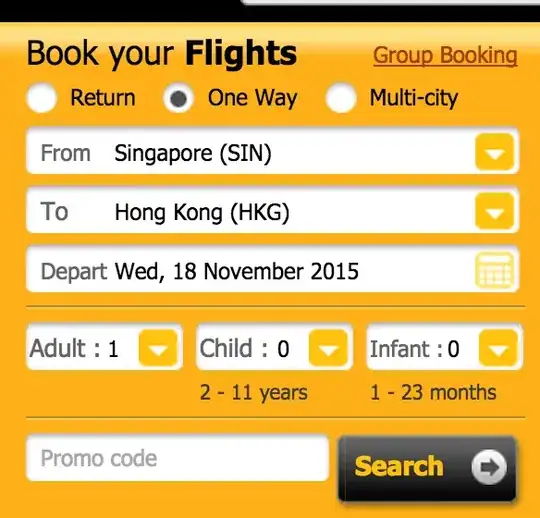
Task: Expand the Adult passenger count dropdown
Action: (158, 348)
